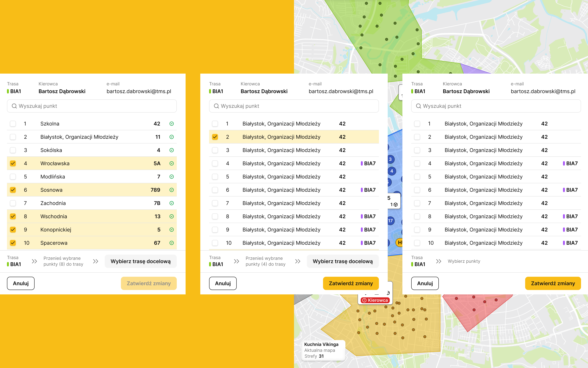Click BIA1 route label in right panel footer
This screenshot has width=588, height=368.
(x=418, y=265)
